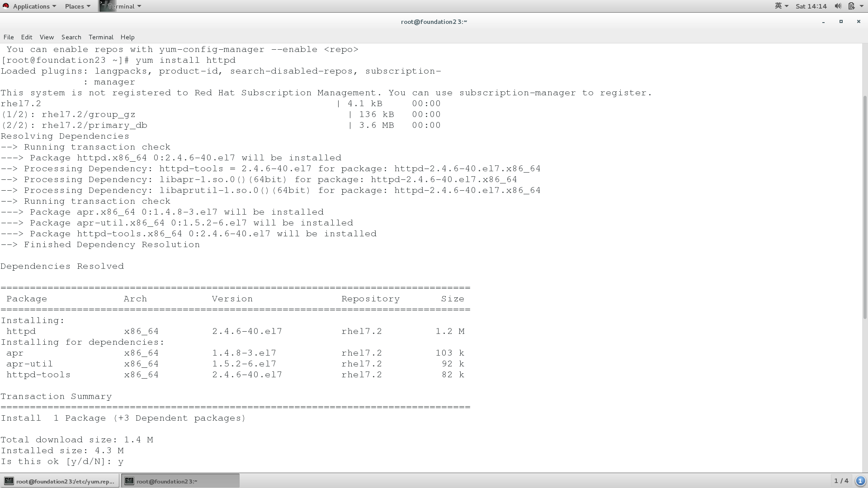Screen dimensions: 868x488
Task: Click the 'httpd-tools' package row name
Action: [38, 375]
